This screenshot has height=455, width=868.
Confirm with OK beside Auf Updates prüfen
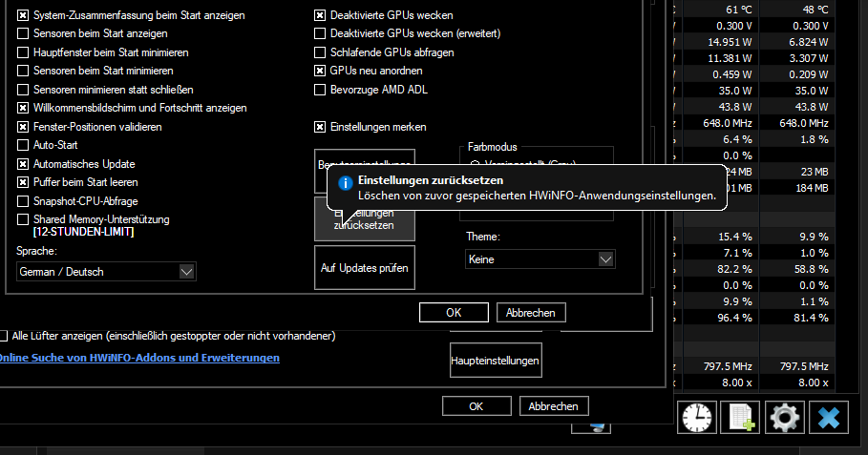pos(454,312)
